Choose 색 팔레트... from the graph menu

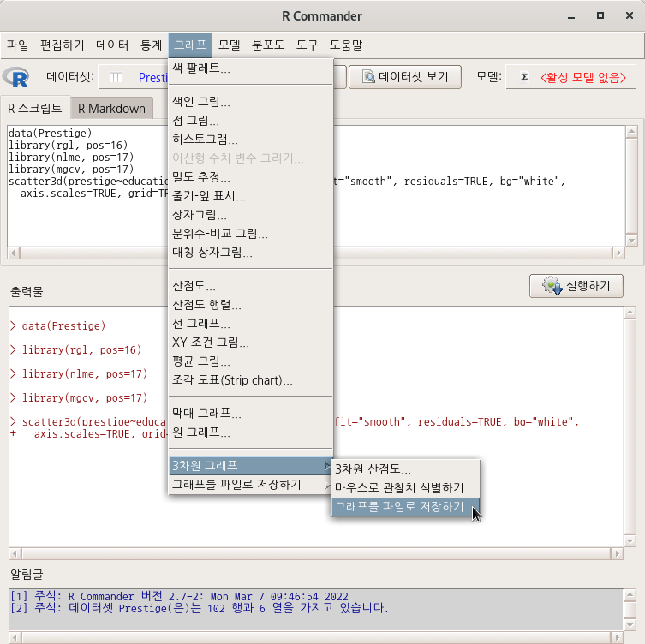click(x=250, y=68)
